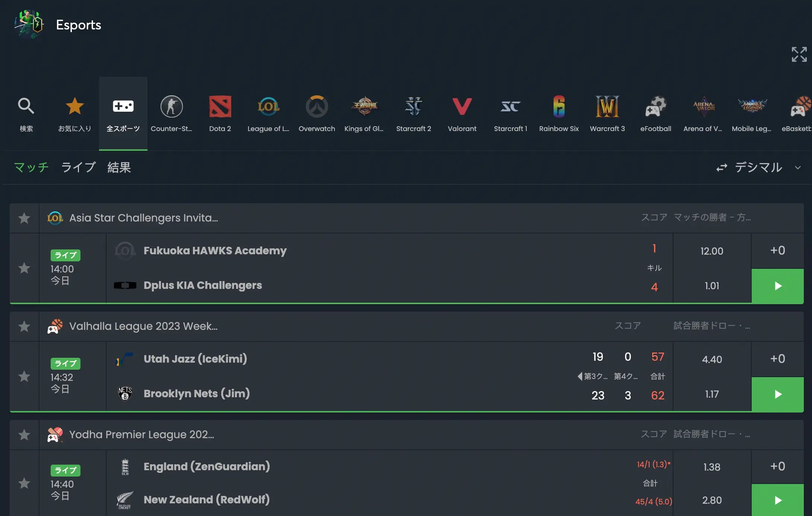Select the eBasketball category icon
This screenshot has width=812, height=516.
801,106
